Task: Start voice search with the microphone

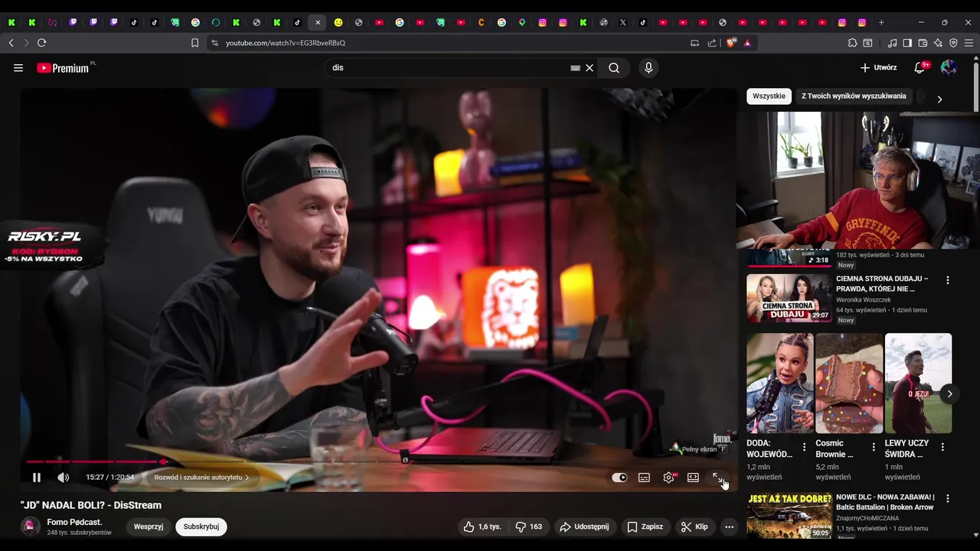Action: pyautogui.click(x=648, y=68)
